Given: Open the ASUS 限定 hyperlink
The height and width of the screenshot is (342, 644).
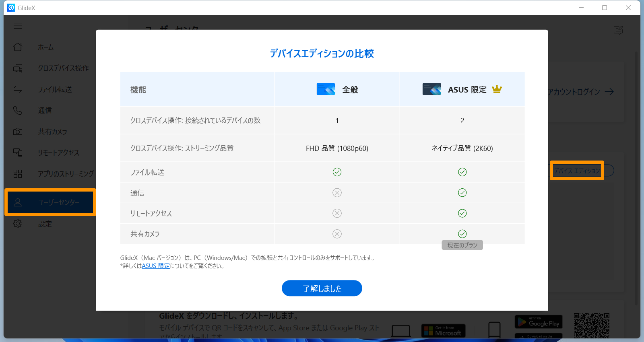Looking at the screenshot, I should point(156,266).
